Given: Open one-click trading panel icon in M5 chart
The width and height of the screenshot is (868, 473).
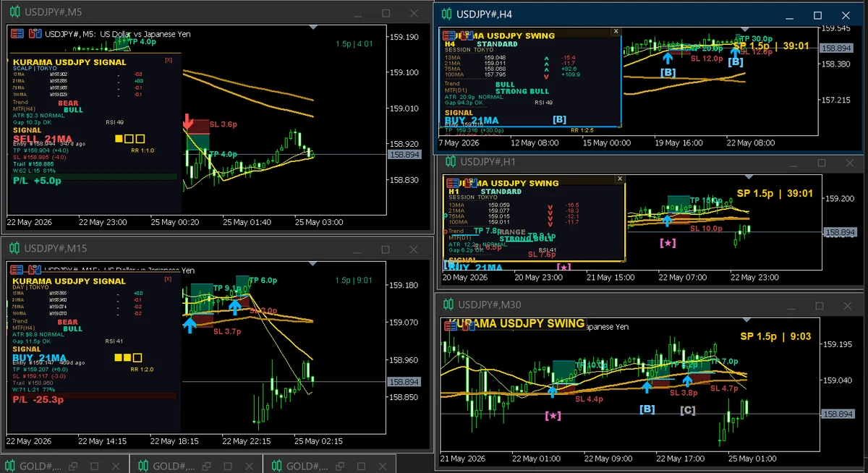Looking at the screenshot, I should pyautogui.click(x=16, y=33).
